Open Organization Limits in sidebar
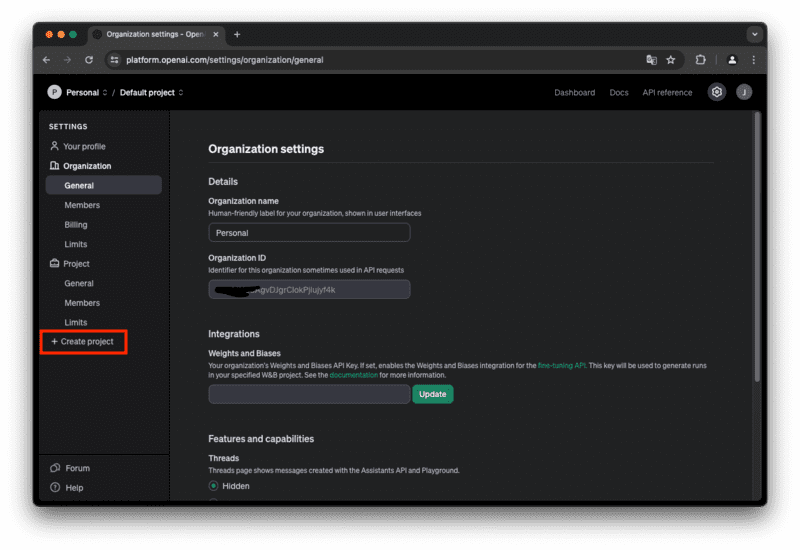 tap(76, 244)
